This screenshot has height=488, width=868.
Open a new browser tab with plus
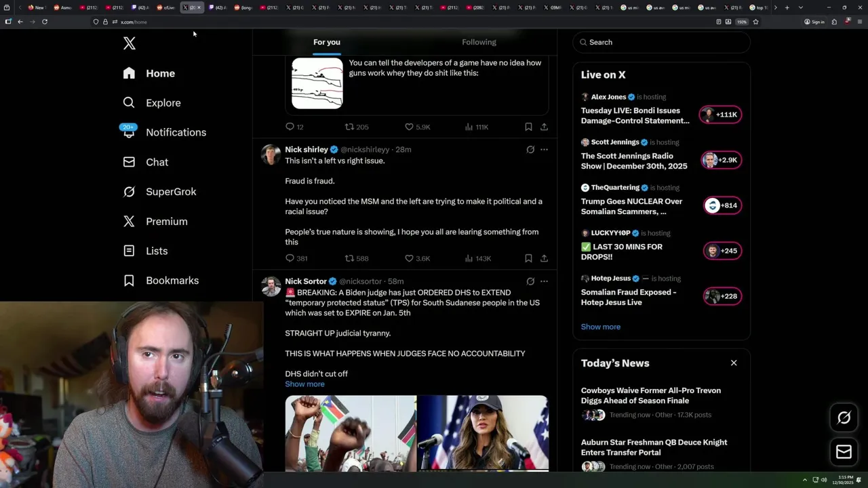[x=787, y=7]
